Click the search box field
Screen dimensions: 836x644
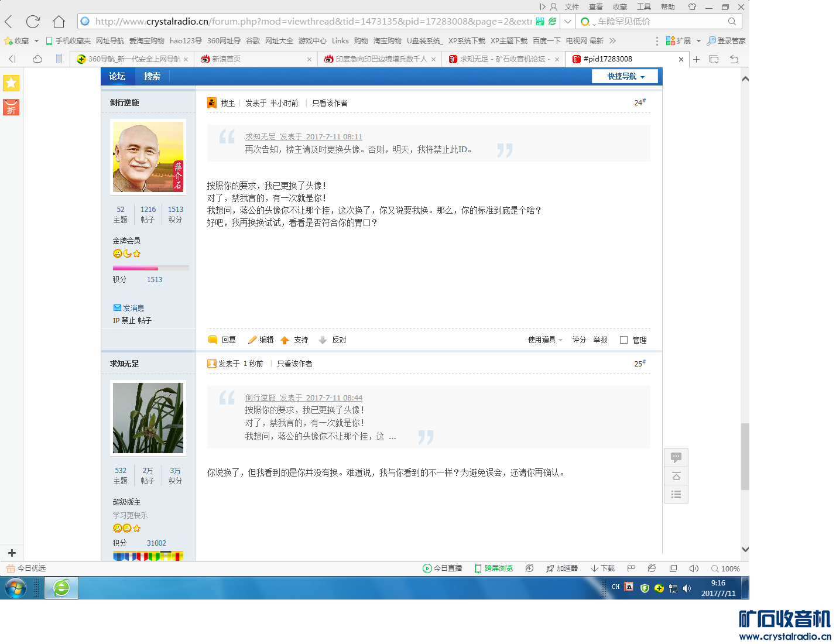(660, 22)
